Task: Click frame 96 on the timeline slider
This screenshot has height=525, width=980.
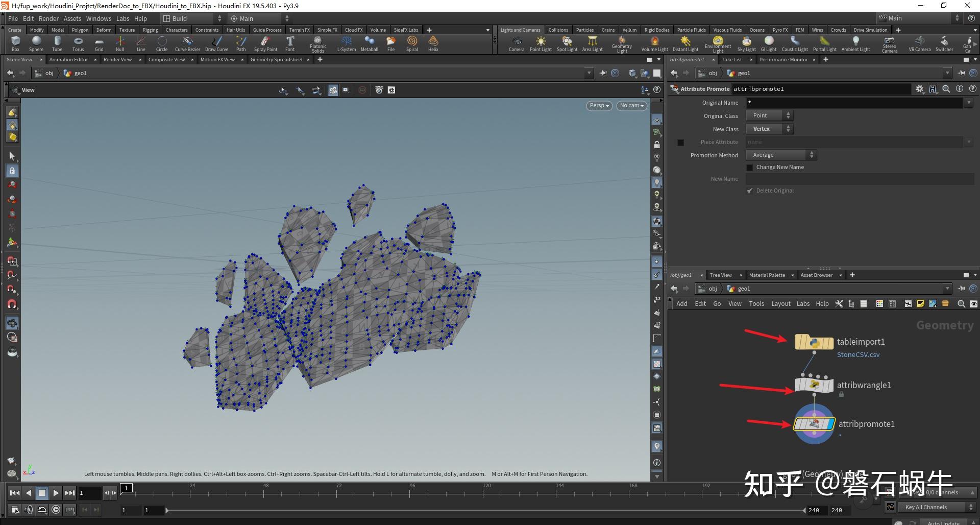Action: pyautogui.click(x=411, y=493)
